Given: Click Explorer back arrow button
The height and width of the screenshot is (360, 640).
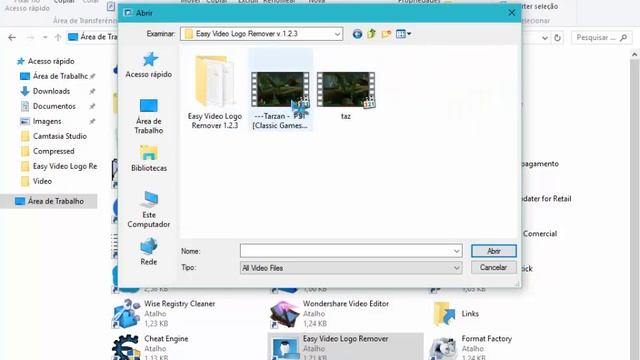Looking at the screenshot, I should pyautogui.click(x=12, y=38).
